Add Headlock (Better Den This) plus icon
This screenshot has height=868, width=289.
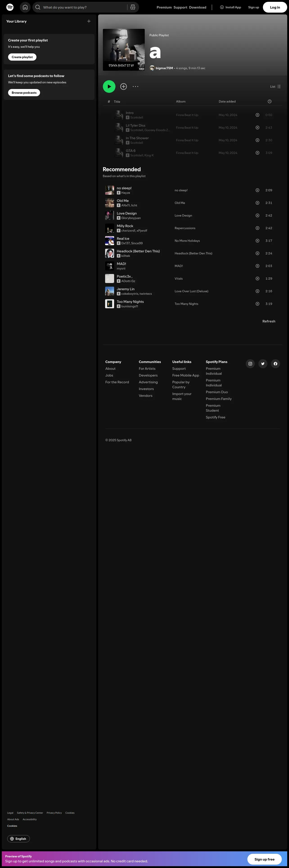[x=257, y=253]
